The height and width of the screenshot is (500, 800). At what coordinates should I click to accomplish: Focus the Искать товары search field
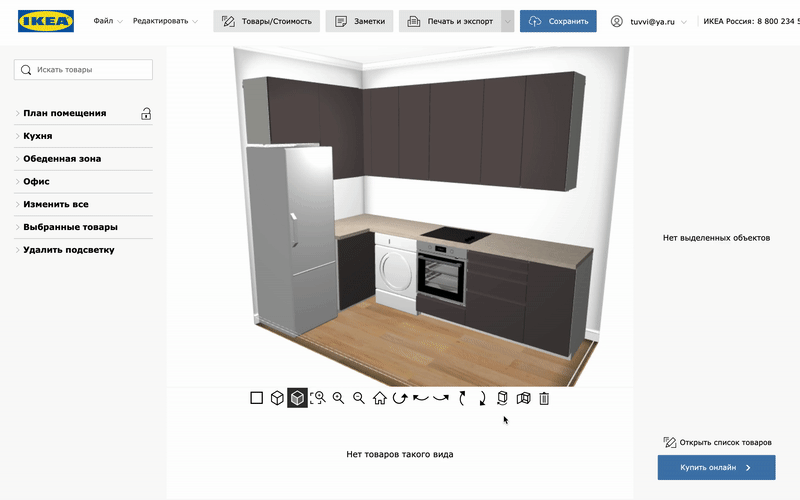tap(83, 70)
